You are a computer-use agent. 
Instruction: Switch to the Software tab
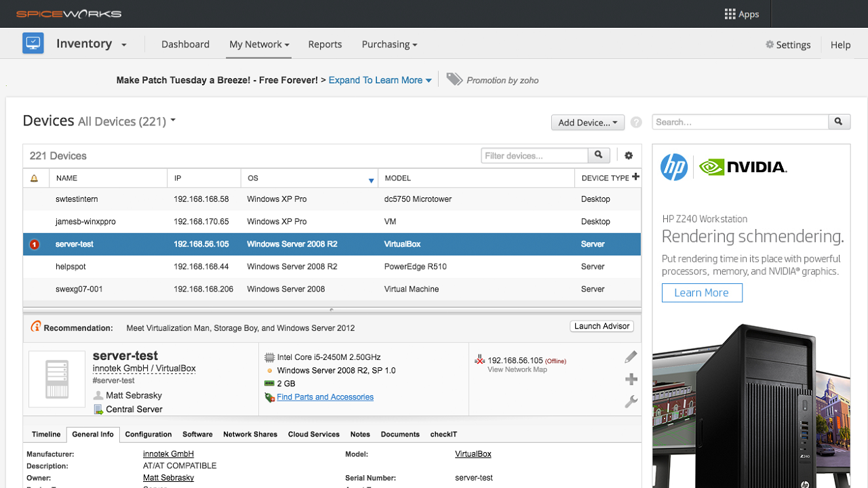(197, 434)
